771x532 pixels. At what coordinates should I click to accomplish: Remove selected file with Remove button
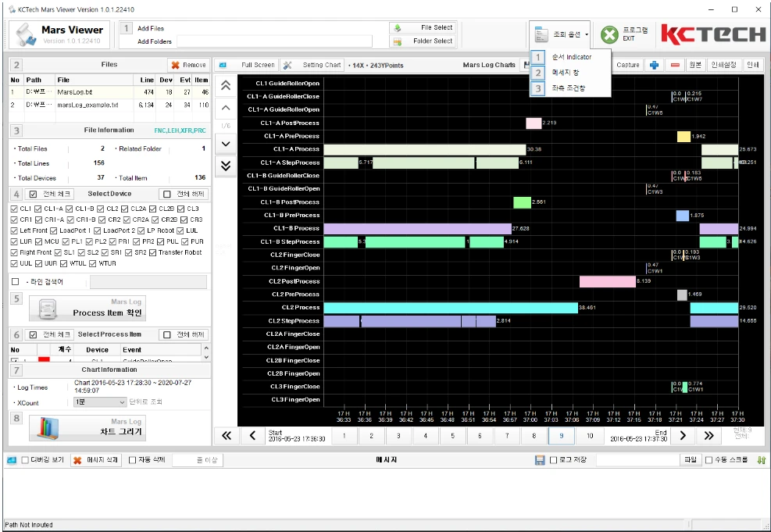point(189,65)
